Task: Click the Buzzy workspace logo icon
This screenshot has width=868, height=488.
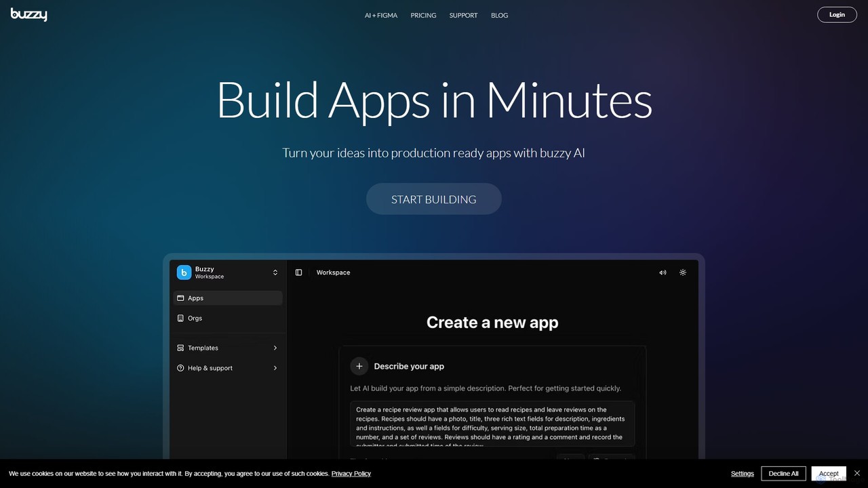Action: click(x=184, y=272)
